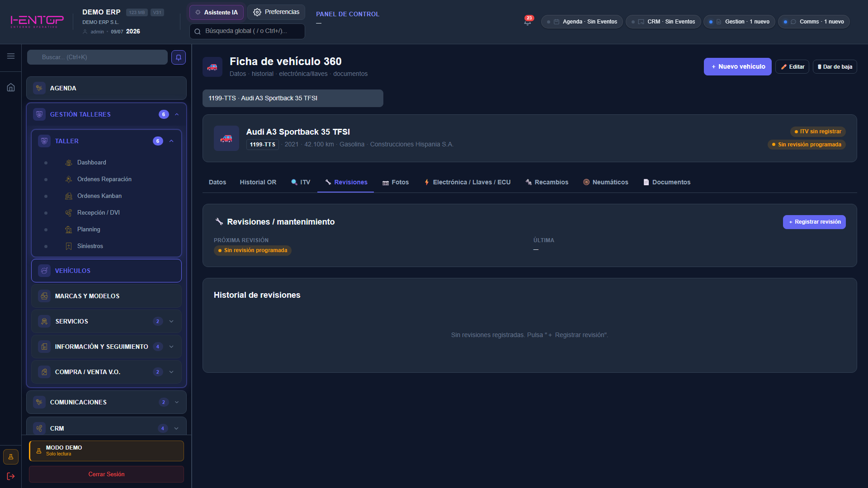This screenshot has height=488, width=868.
Task: Open the Neumáticos tab
Action: click(x=606, y=182)
